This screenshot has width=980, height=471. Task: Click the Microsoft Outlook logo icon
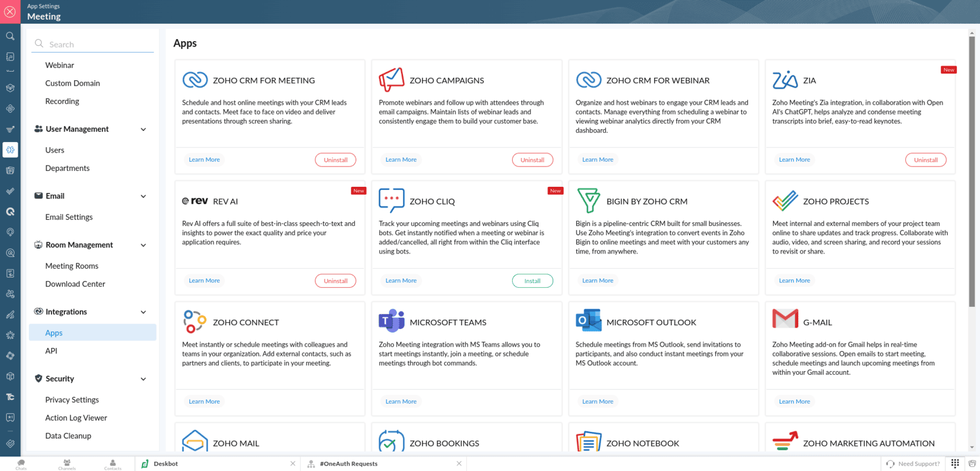click(x=589, y=321)
